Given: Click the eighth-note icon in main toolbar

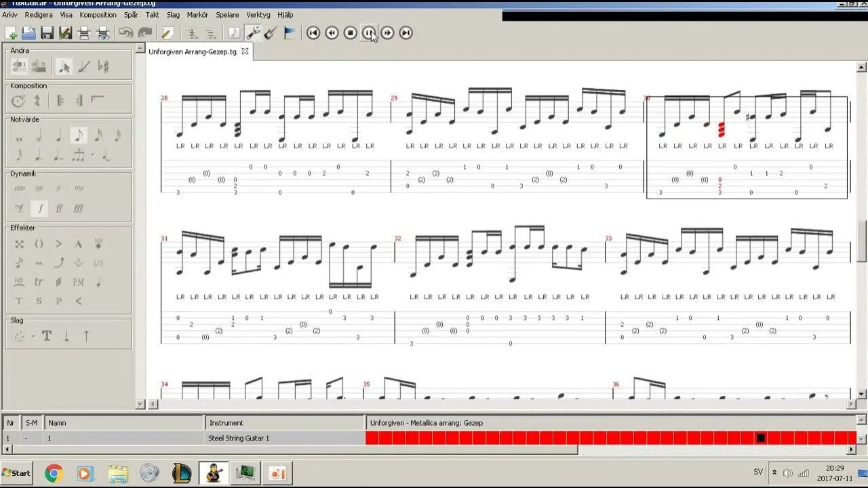Looking at the screenshot, I should [234, 33].
